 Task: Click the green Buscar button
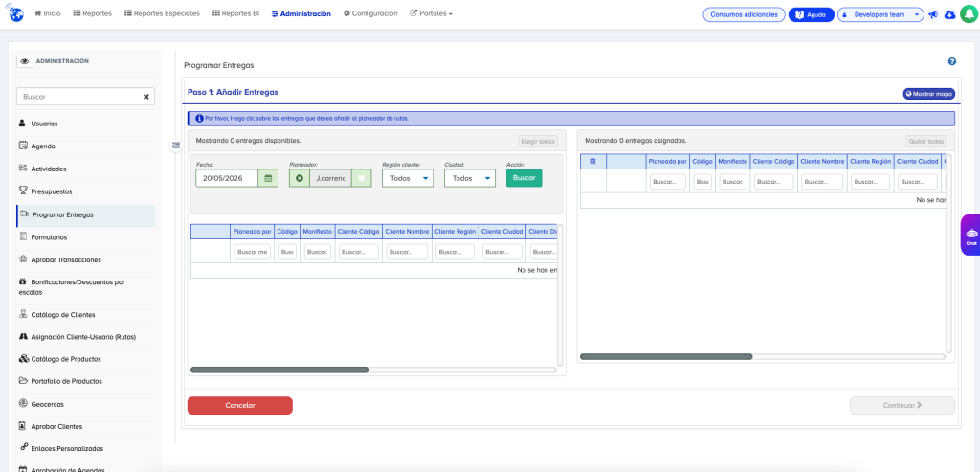(x=524, y=178)
